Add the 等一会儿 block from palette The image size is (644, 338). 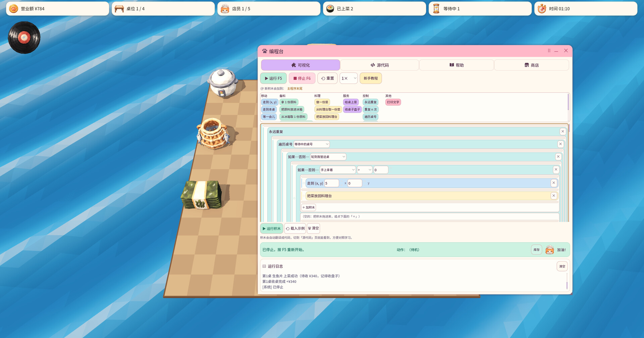pyautogui.click(x=269, y=117)
